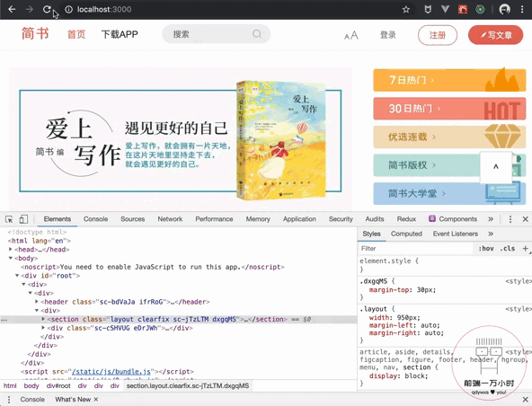
Task: Open the browser profile avatar
Action: click(x=505, y=10)
